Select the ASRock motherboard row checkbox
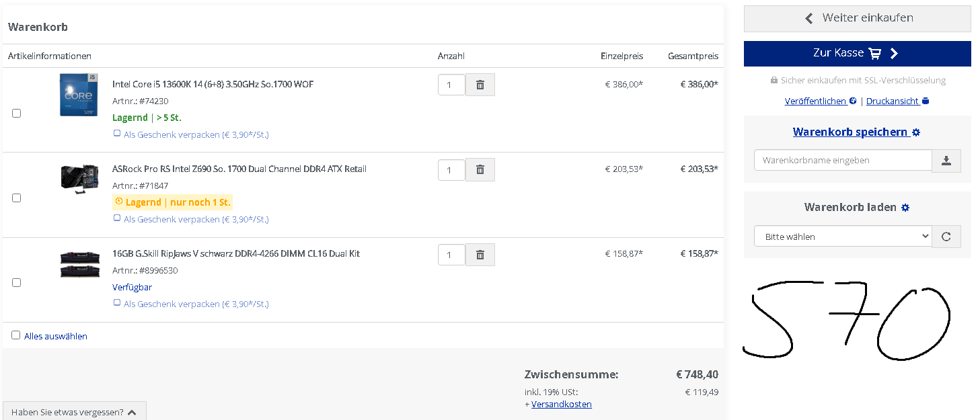This screenshot has width=980, height=420. click(x=17, y=198)
